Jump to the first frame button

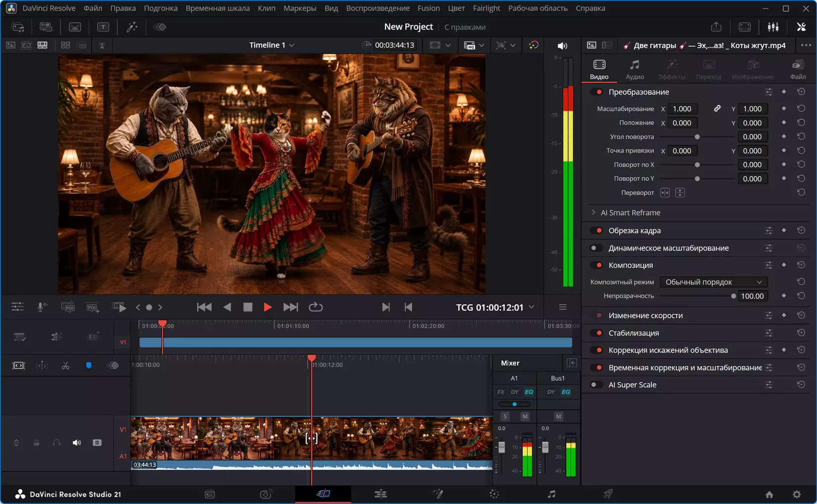(204, 307)
